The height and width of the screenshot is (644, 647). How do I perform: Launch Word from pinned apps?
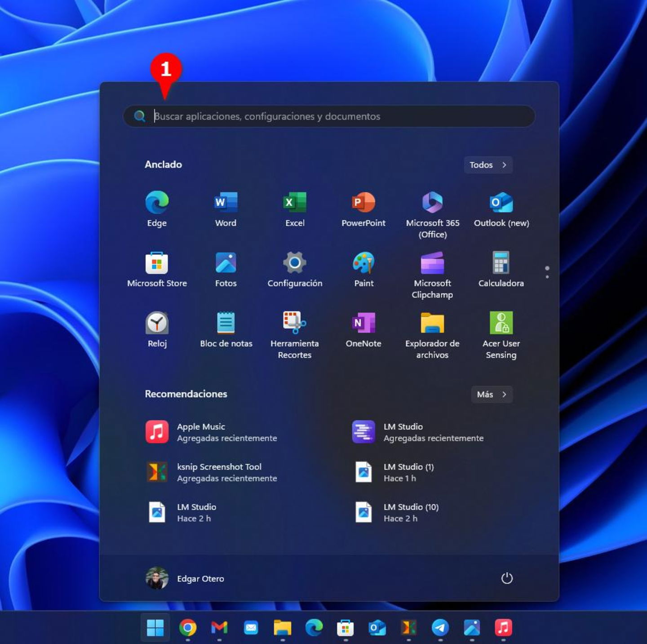(x=226, y=209)
